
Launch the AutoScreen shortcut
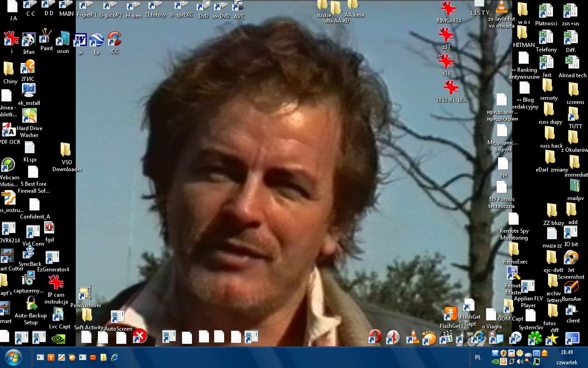[x=118, y=317]
